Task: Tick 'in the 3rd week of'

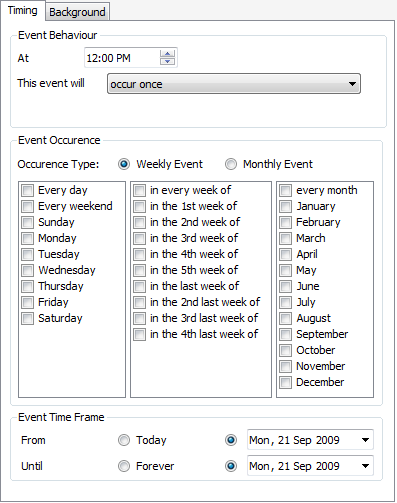Action: [x=140, y=239]
